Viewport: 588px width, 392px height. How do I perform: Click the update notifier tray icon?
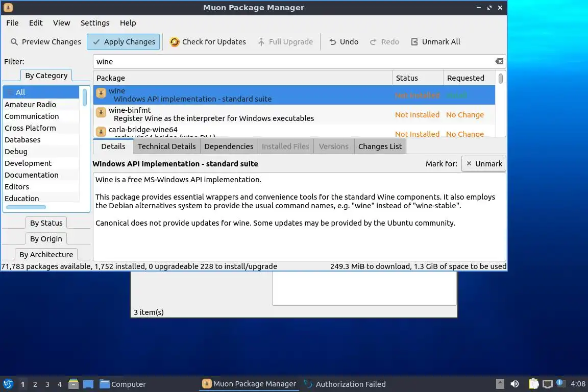tap(560, 383)
